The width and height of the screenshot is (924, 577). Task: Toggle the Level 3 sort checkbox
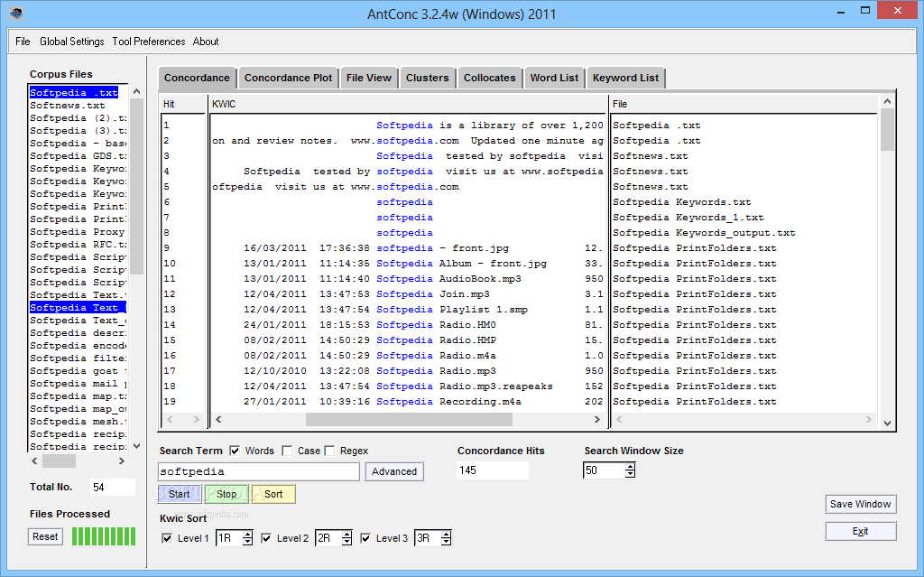(x=365, y=538)
